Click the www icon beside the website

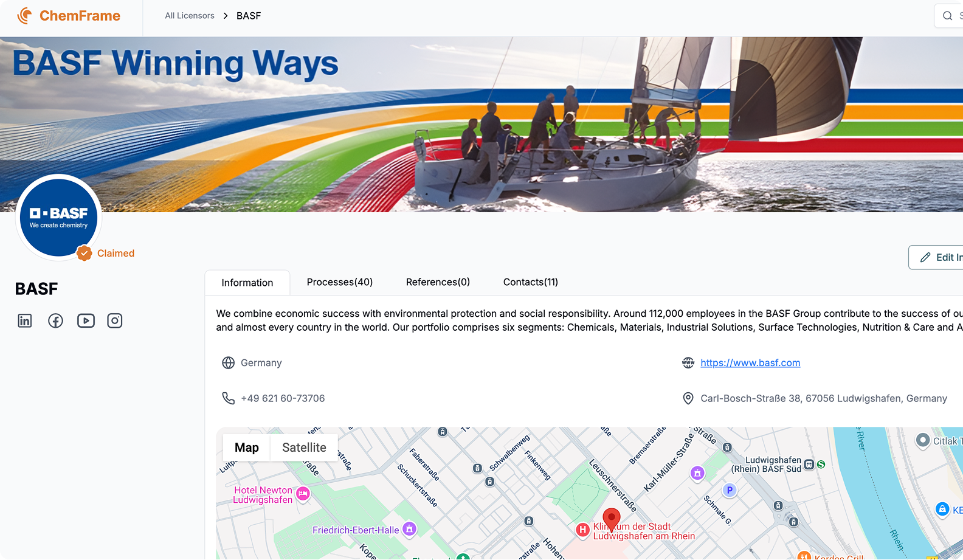(688, 363)
